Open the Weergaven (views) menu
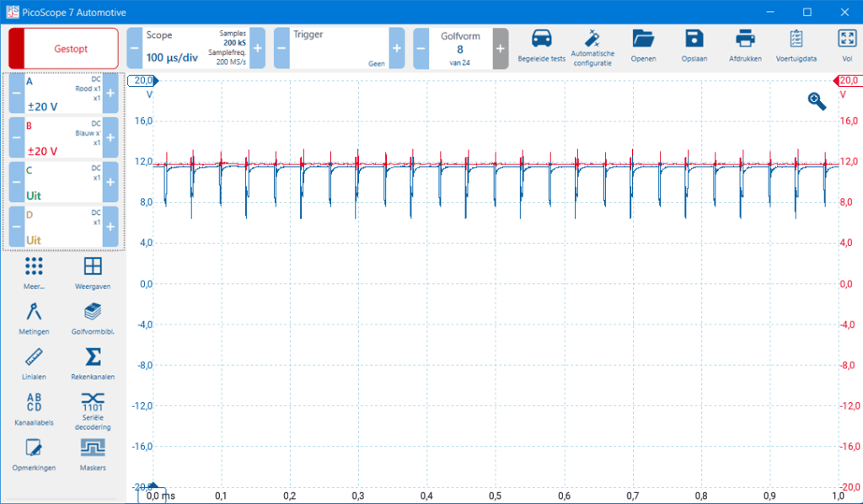Image resolution: width=863 pixels, height=504 pixels. (93, 271)
